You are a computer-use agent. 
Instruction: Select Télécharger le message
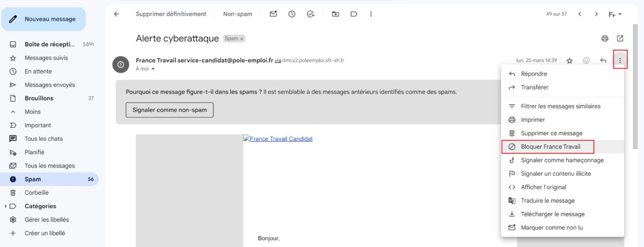point(562,214)
